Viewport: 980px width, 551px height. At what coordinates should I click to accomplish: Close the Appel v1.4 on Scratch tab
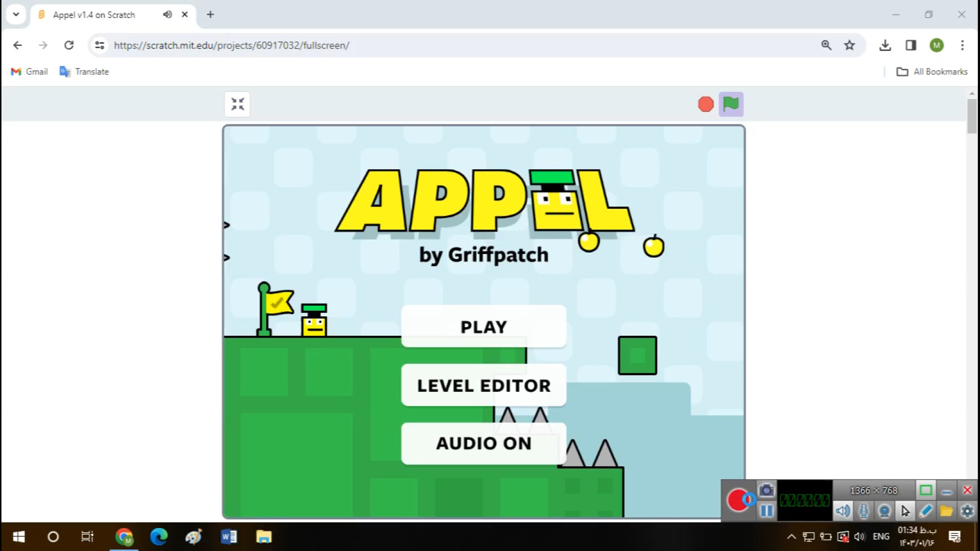185,14
